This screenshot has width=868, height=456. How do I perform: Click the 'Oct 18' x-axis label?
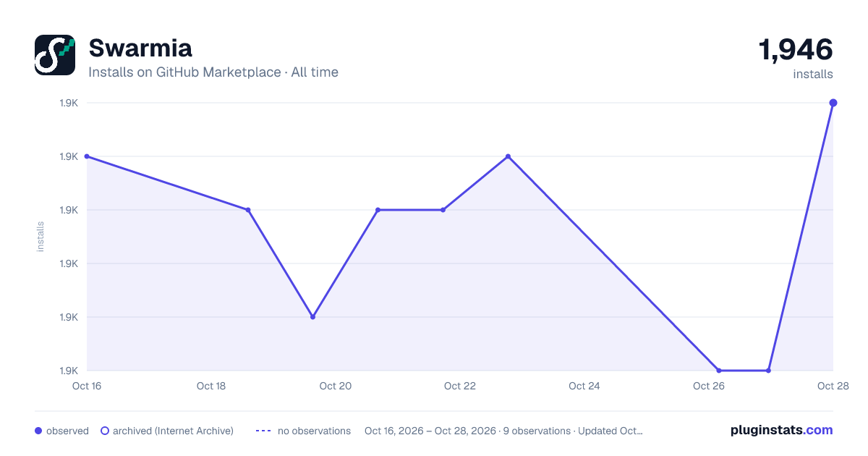(211, 386)
